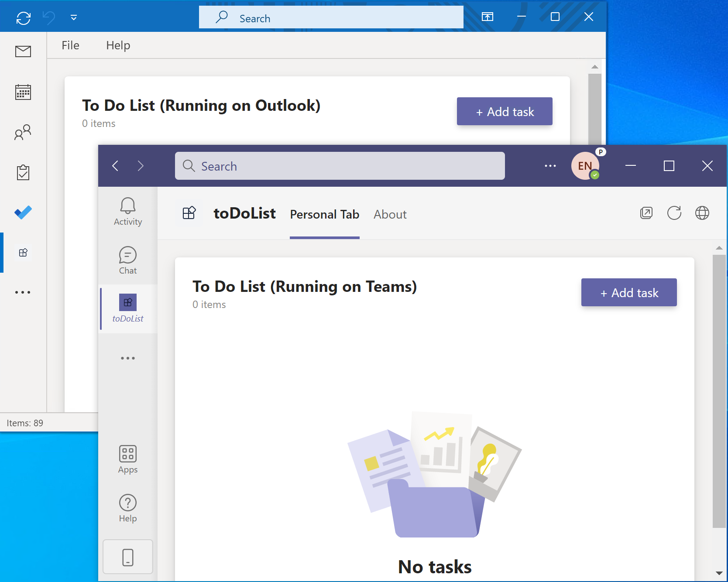
Task: Click Outlook ribbon display options icon
Action: tap(488, 17)
